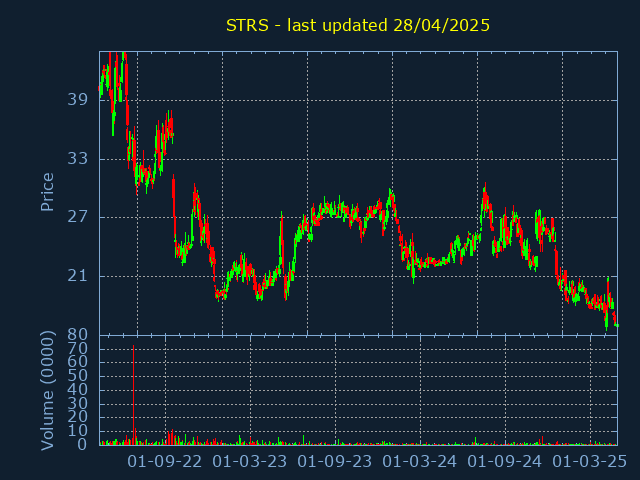Click the volume axis value 50
Screen dimensions: 640x480
(x=78, y=376)
